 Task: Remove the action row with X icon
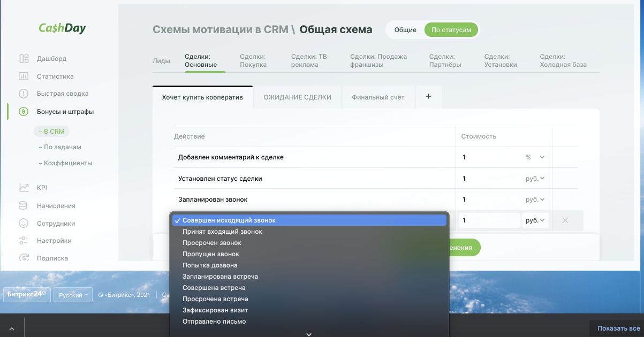pos(565,220)
